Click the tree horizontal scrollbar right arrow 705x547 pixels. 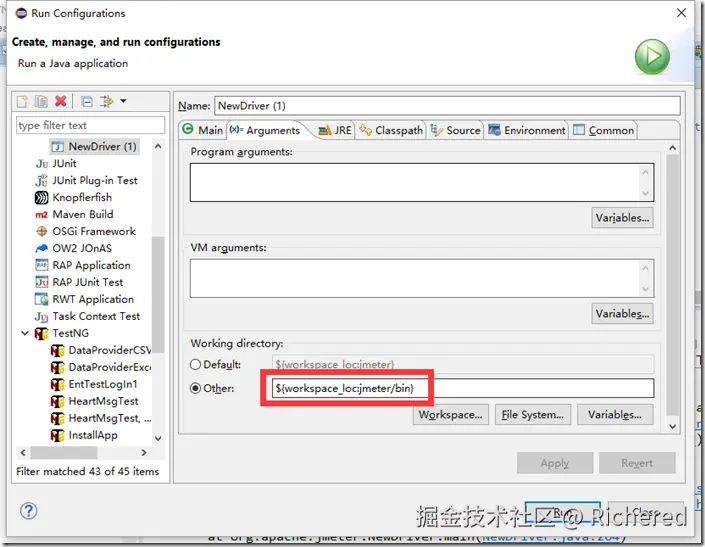[144, 453]
